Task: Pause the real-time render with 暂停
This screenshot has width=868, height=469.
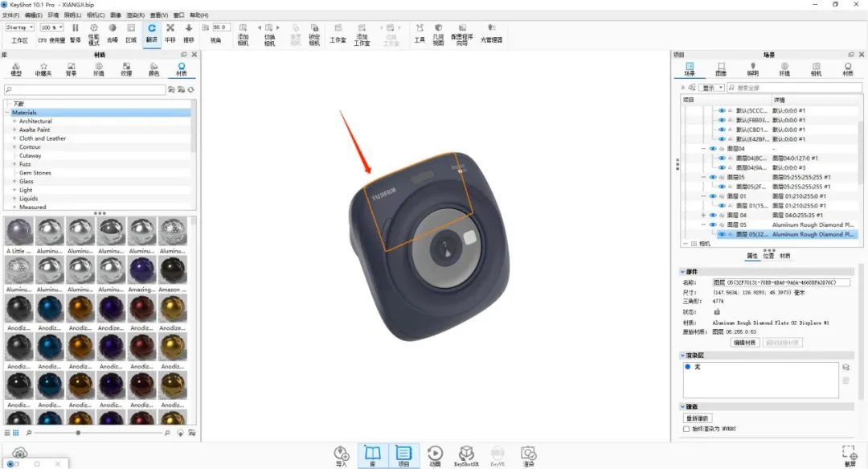Action: tap(76, 33)
